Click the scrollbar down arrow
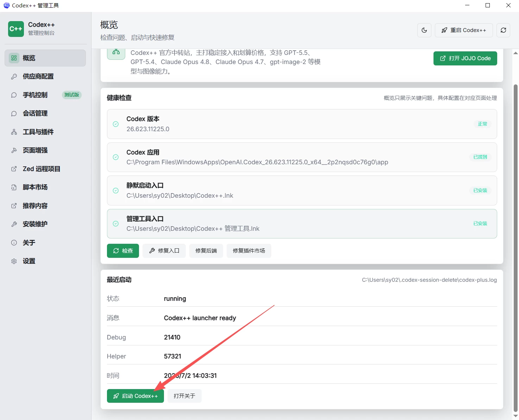 click(515, 416)
